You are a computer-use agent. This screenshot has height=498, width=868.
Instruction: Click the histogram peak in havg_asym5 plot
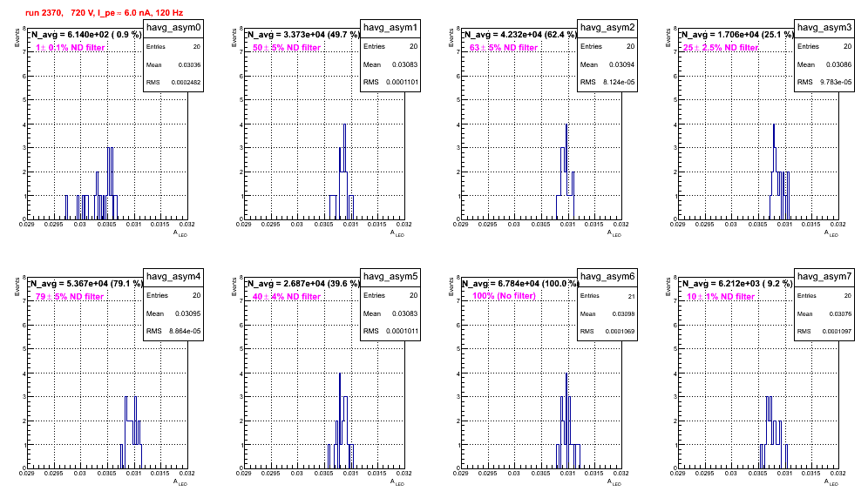(340, 374)
